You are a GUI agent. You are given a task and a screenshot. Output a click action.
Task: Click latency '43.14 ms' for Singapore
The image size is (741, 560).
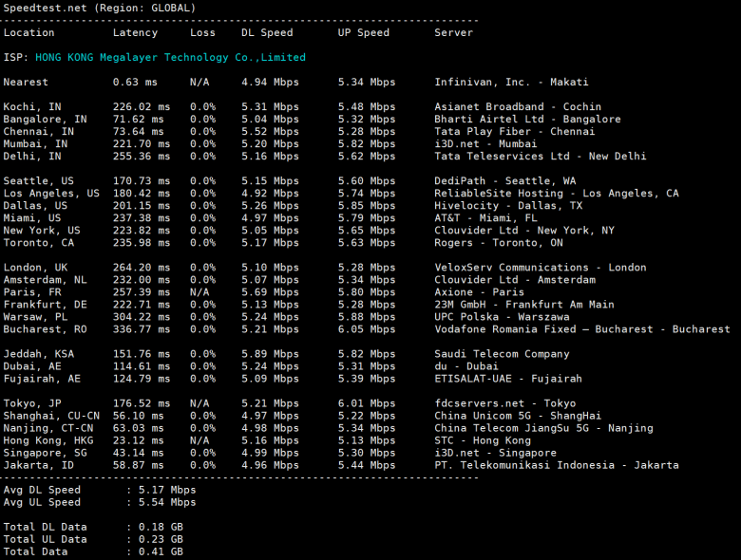click(138, 453)
